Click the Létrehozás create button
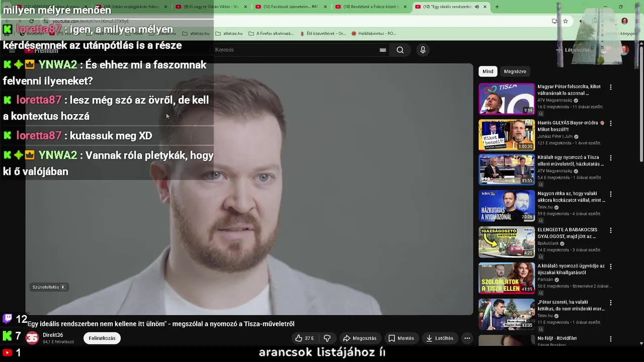Screen dimensions: 644x362 coord(573,50)
